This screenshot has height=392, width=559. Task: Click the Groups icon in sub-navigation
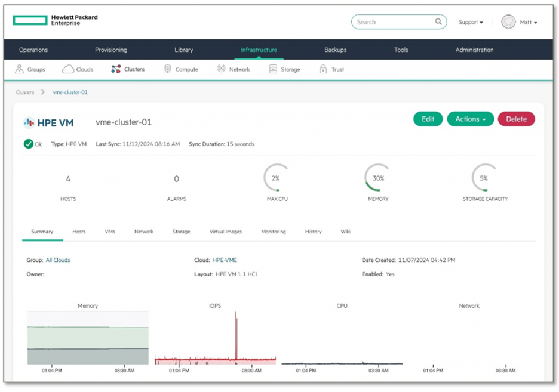pyautogui.click(x=19, y=69)
